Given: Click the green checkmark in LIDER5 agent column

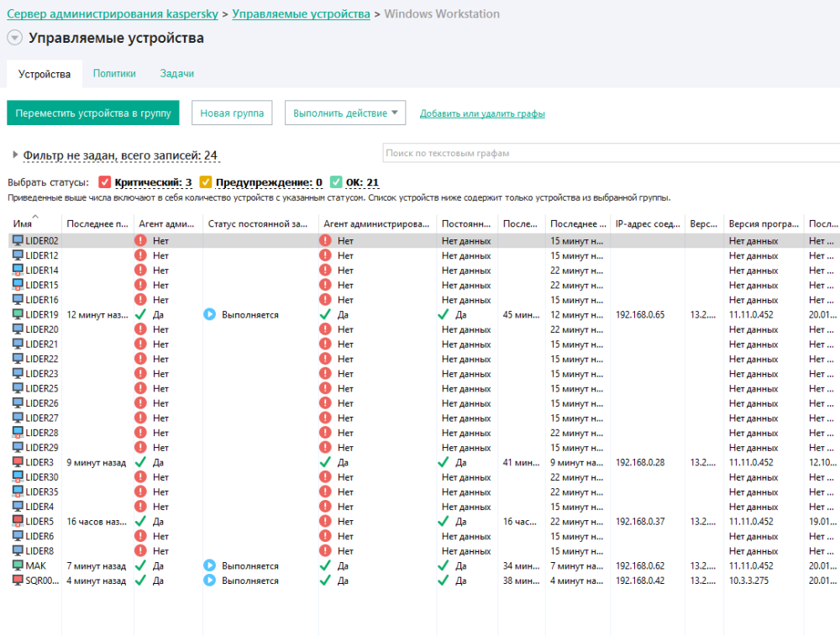Looking at the screenshot, I should click(x=140, y=522).
